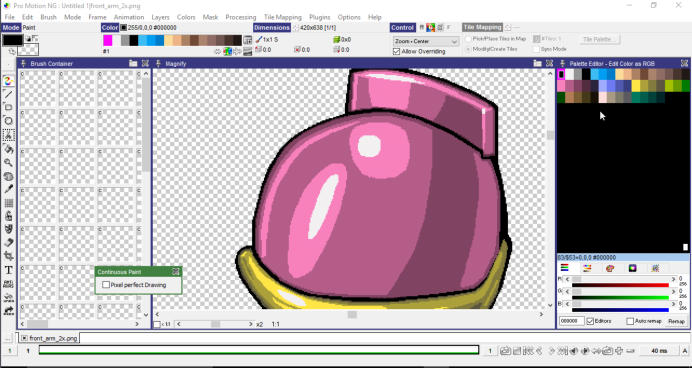Select the front_arm_2x.png project tab
Image resolution: width=692 pixels, height=368 pixels.
click(49, 338)
